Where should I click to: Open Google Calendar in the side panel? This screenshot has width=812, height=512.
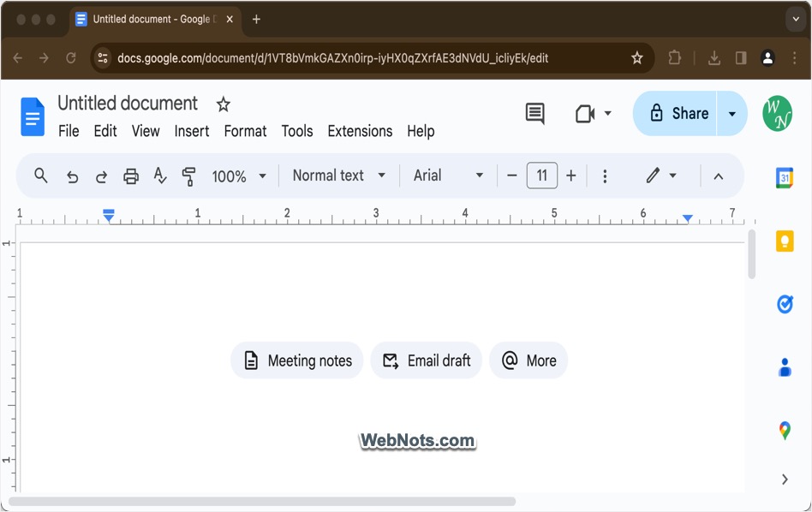(785, 179)
